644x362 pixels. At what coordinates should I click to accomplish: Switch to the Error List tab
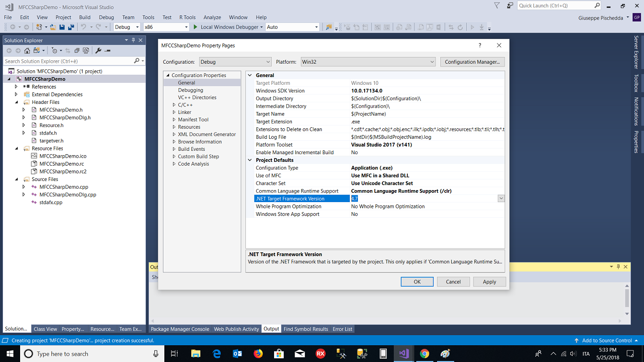pos(343,329)
